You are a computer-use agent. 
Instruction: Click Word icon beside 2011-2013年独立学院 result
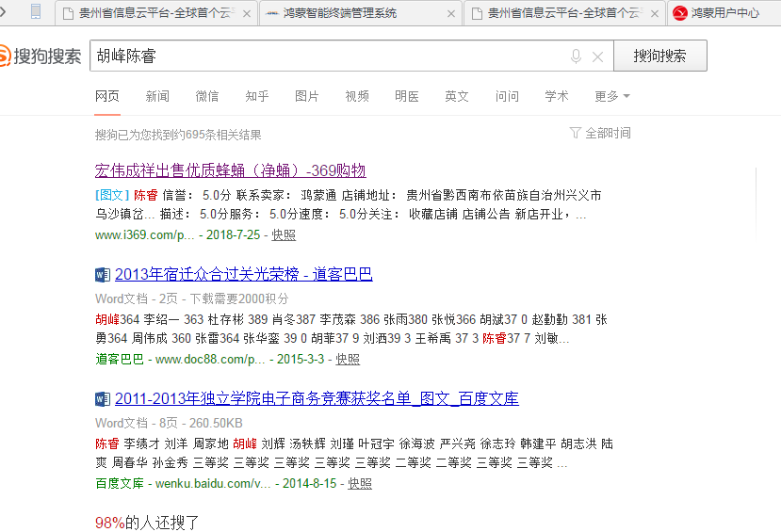103,399
